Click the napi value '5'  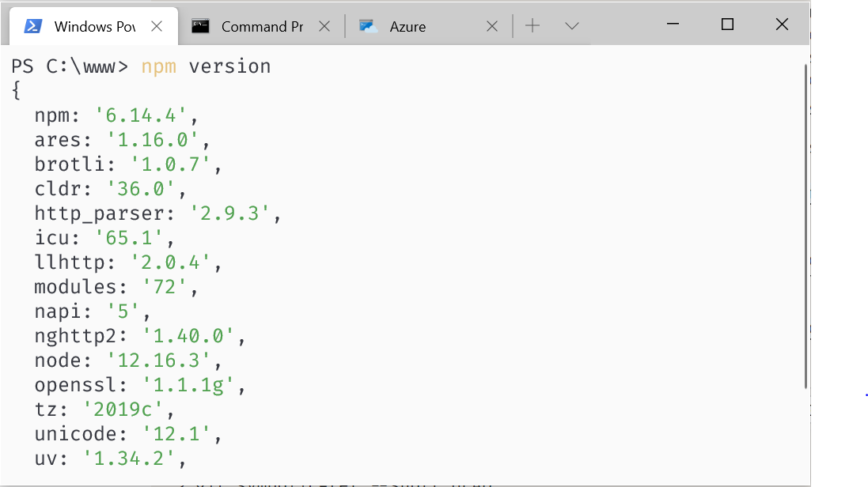(x=123, y=311)
